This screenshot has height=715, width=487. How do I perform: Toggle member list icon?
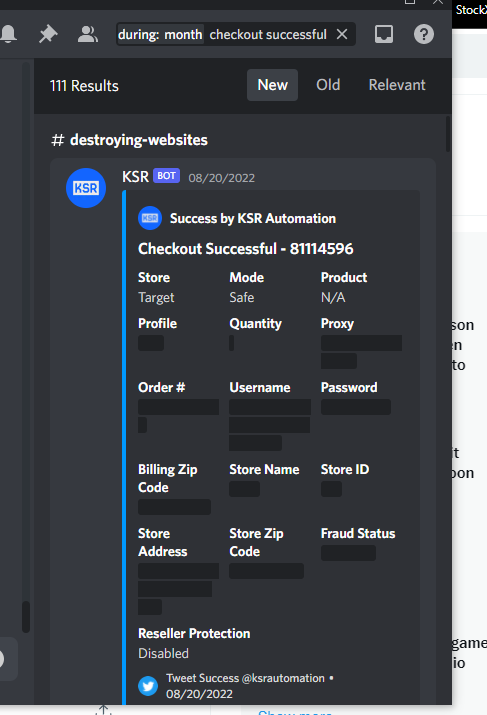[x=88, y=34]
